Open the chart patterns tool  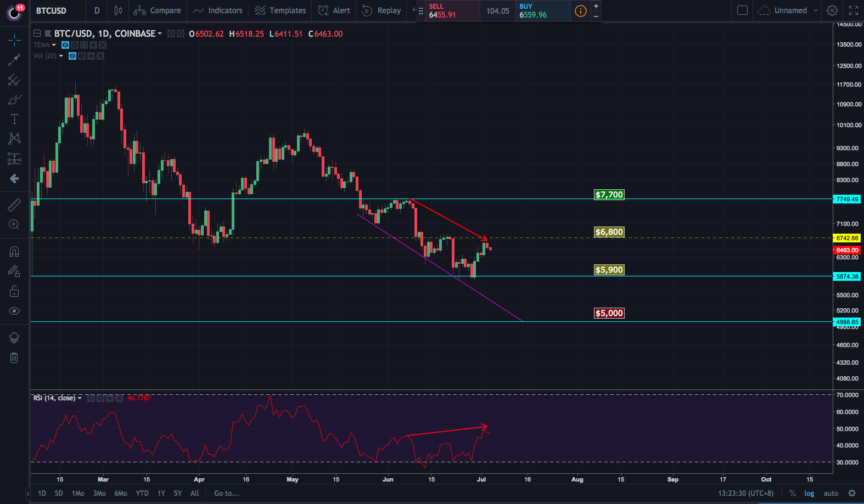click(x=14, y=139)
